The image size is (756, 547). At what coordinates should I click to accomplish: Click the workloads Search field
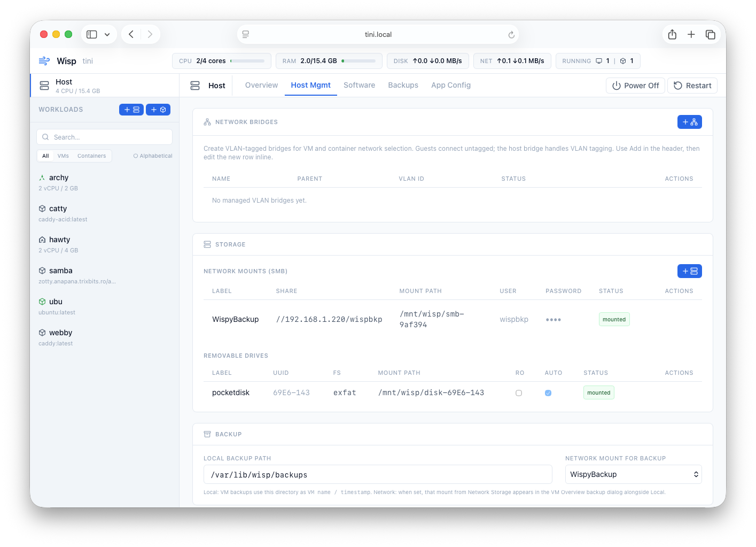[104, 137]
